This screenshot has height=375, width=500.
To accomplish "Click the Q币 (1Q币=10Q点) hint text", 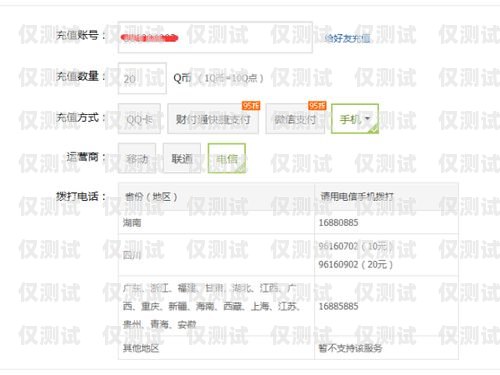I will (x=219, y=78).
